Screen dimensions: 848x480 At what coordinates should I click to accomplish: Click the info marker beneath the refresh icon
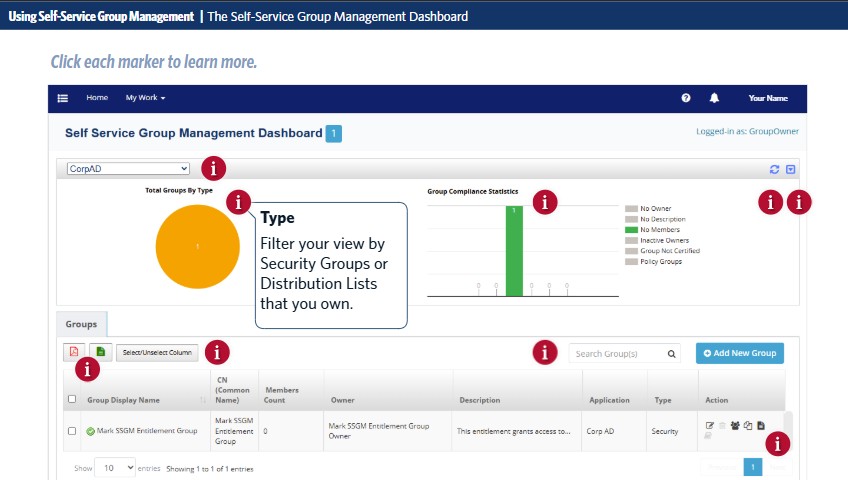[x=771, y=202]
